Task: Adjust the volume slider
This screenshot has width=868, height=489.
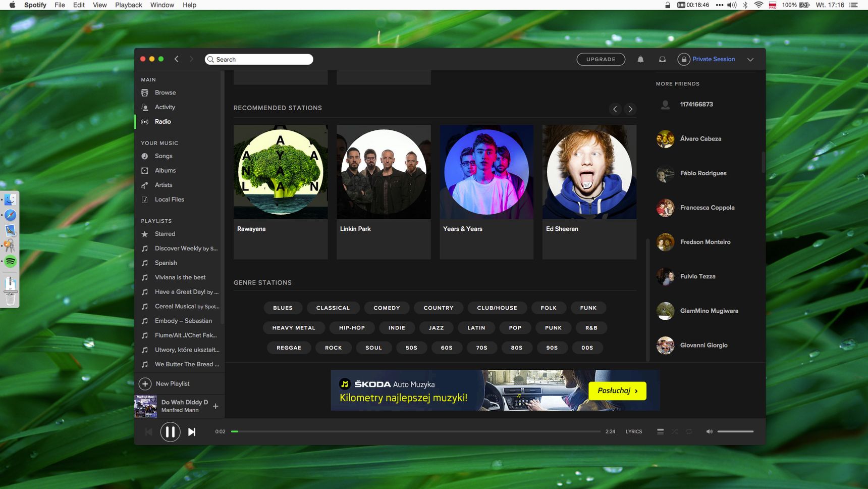Action: tap(735, 431)
